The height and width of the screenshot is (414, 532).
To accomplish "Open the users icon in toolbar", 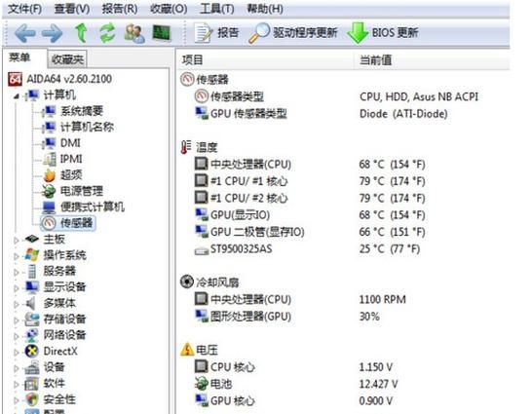I will 134,33.
